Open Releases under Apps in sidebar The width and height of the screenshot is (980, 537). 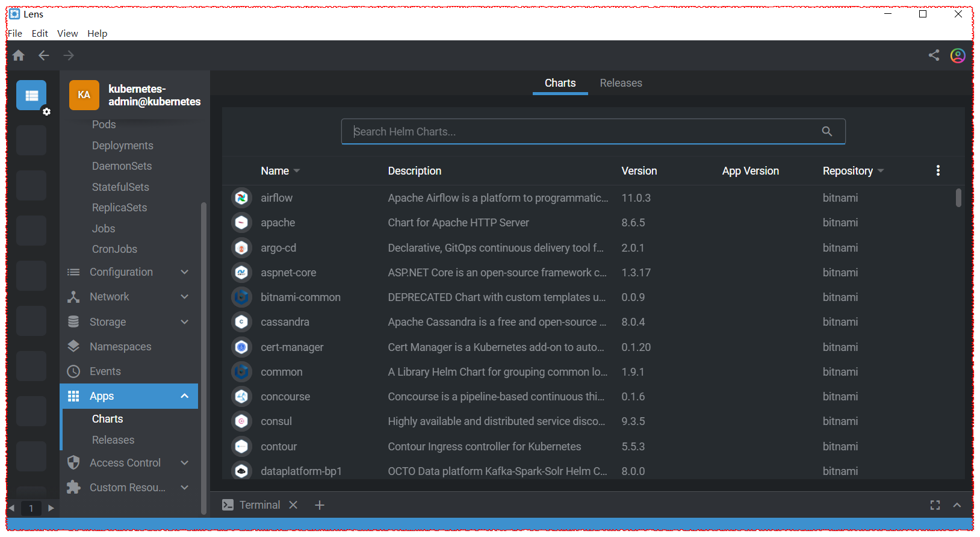[113, 440]
